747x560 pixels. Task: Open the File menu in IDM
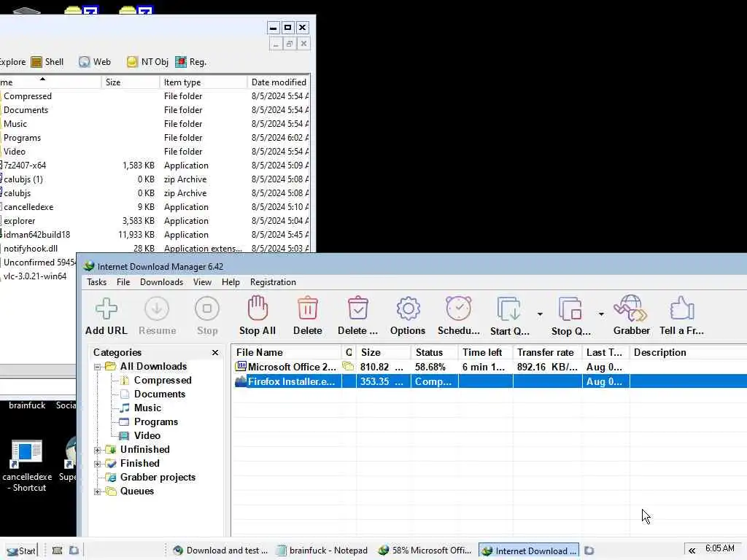[x=123, y=282]
